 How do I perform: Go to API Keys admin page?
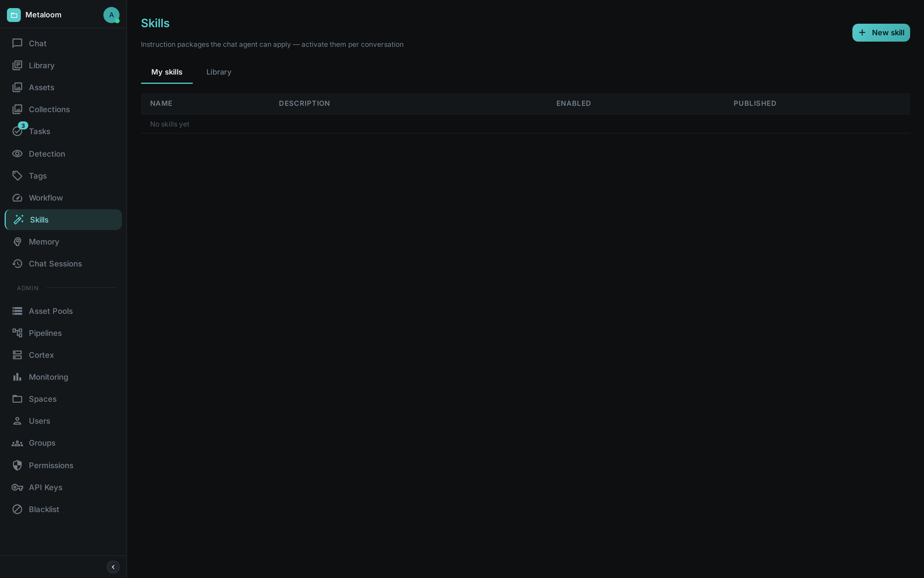(x=64, y=488)
